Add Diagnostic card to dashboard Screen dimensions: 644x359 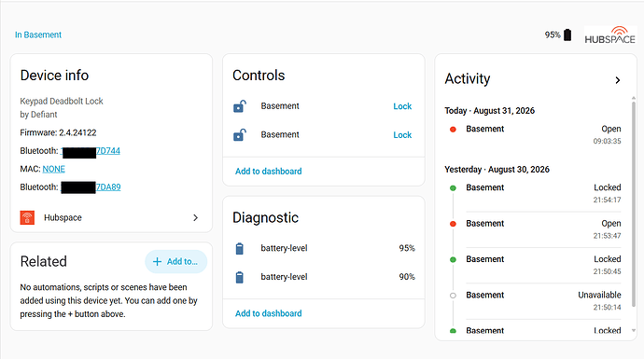point(268,313)
